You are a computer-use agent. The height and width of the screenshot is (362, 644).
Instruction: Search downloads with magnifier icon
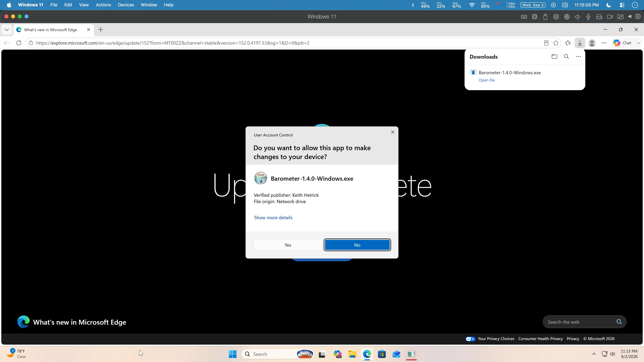pyautogui.click(x=567, y=57)
